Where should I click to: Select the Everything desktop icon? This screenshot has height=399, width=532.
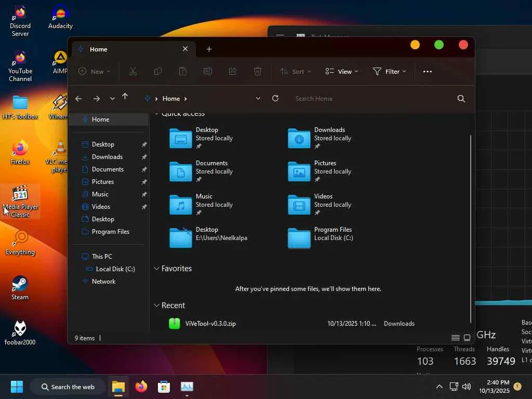tap(20, 243)
